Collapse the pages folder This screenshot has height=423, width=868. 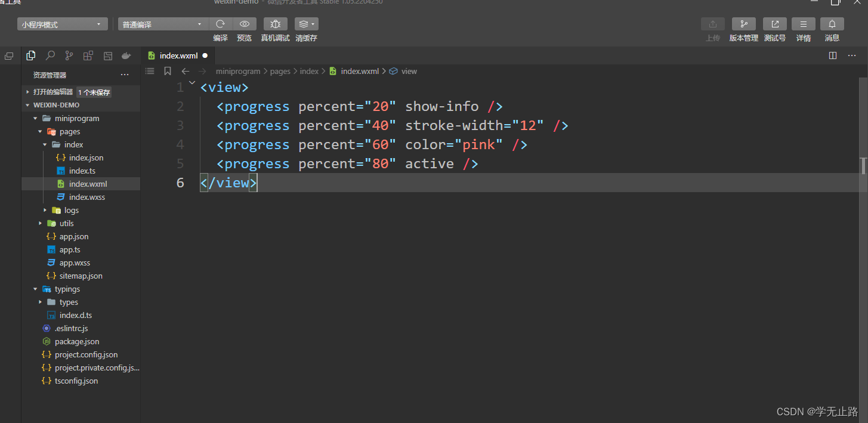(40, 131)
